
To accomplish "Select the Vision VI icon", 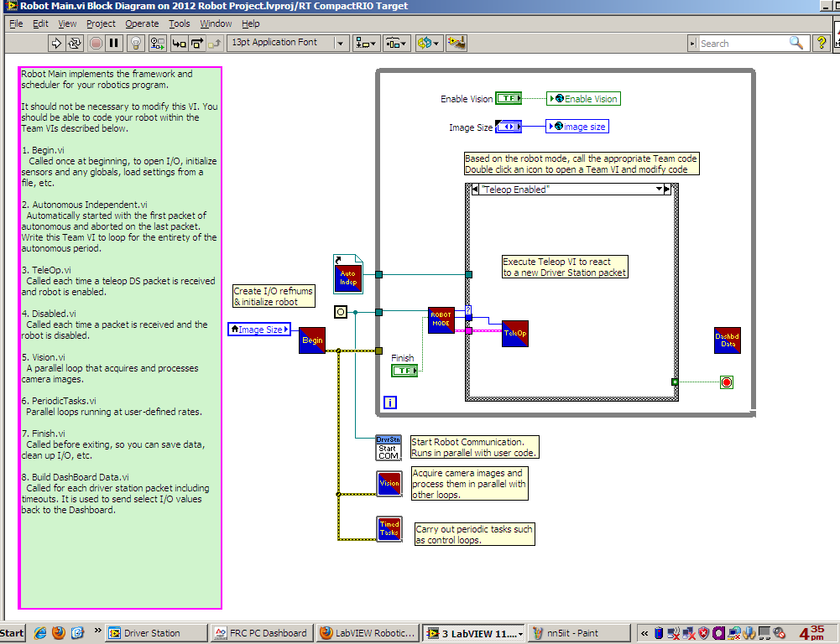I will tap(389, 483).
